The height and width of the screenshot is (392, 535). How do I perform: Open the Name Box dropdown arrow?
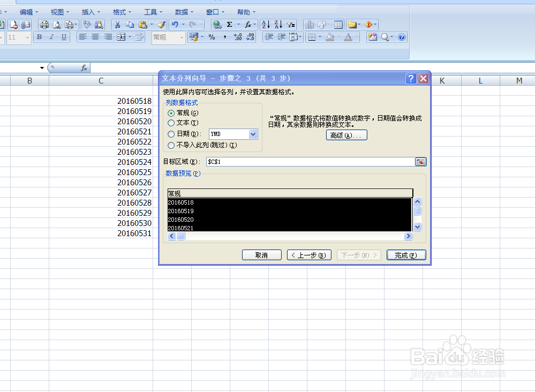42,68
